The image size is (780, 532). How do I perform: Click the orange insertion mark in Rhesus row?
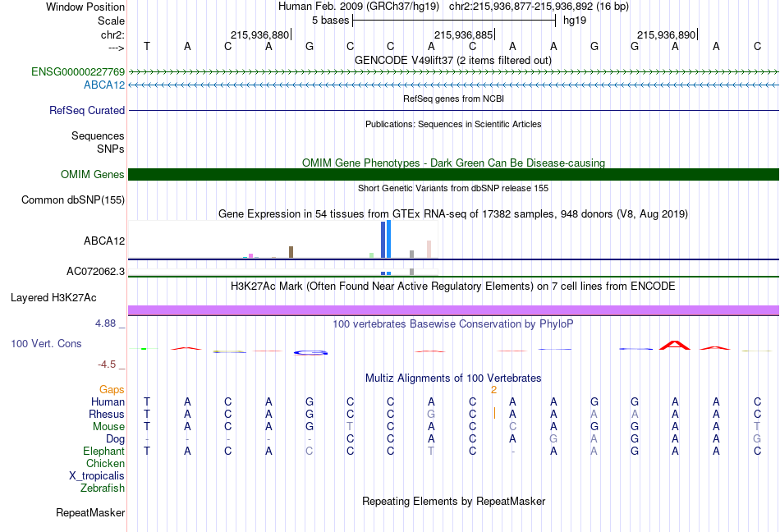(x=494, y=413)
